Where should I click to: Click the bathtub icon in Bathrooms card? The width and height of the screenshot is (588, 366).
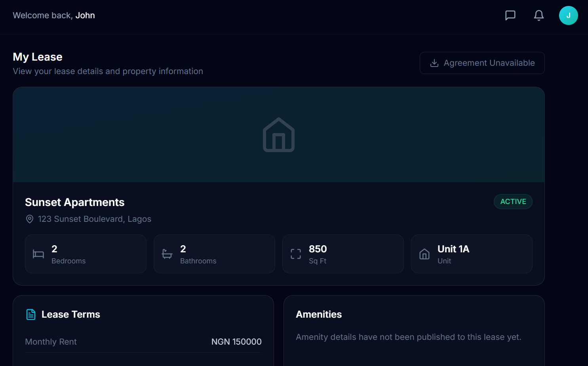[x=167, y=254]
